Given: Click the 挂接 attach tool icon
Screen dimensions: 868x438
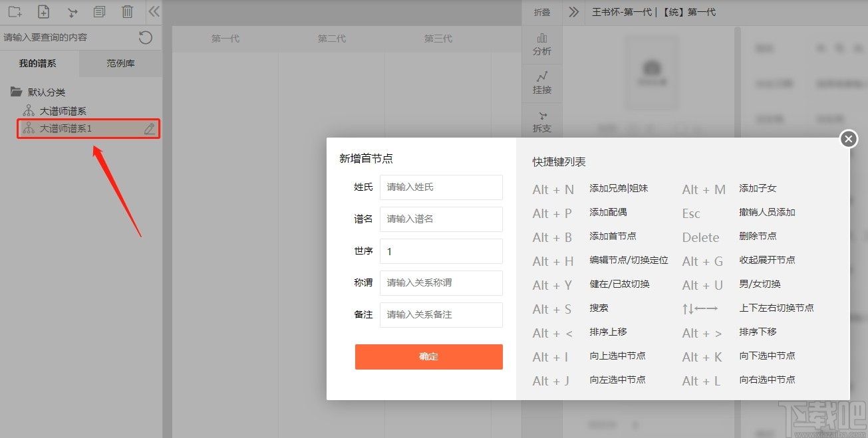Looking at the screenshot, I should click(x=541, y=82).
